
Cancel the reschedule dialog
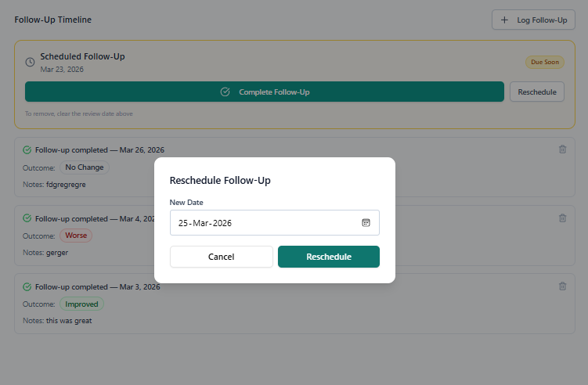point(222,257)
